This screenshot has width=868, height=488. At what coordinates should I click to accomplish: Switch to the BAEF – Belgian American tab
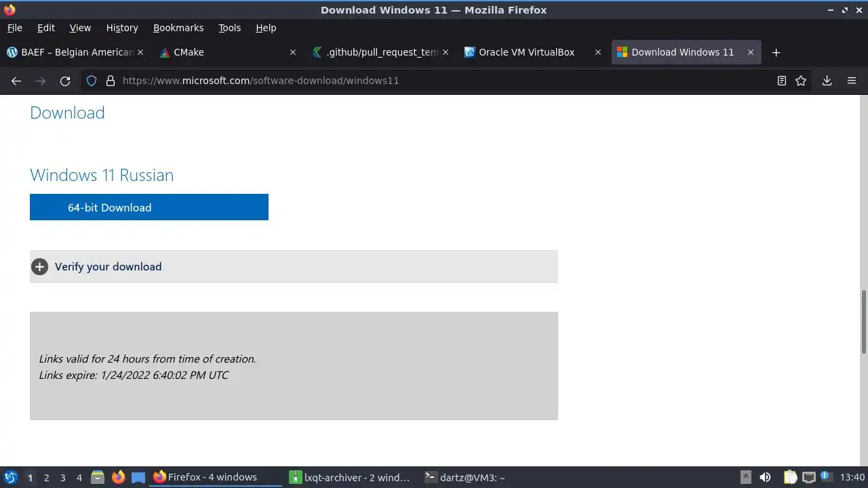pyautogui.click(x=75, y=52)
